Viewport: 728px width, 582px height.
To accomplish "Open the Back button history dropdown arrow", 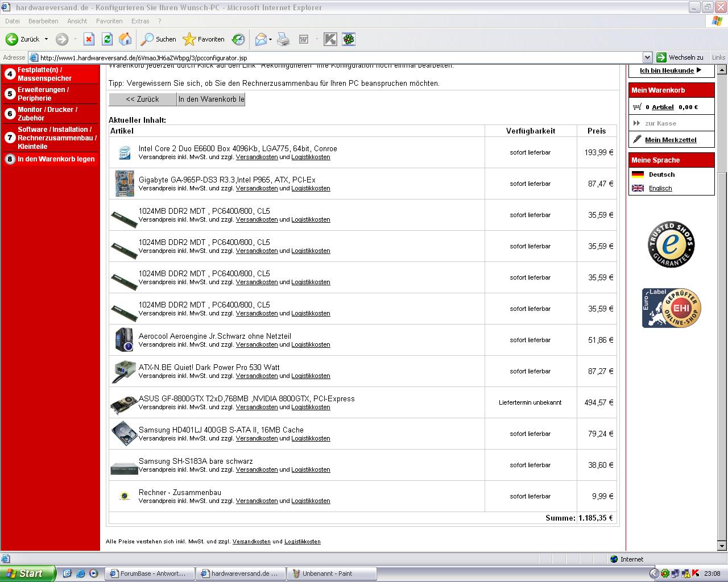I will coord(46,39).
